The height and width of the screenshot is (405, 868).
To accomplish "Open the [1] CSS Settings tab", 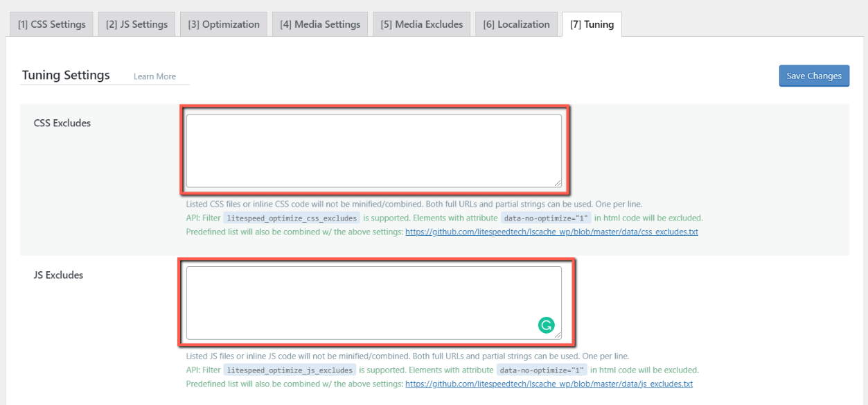I will (52, 24).
